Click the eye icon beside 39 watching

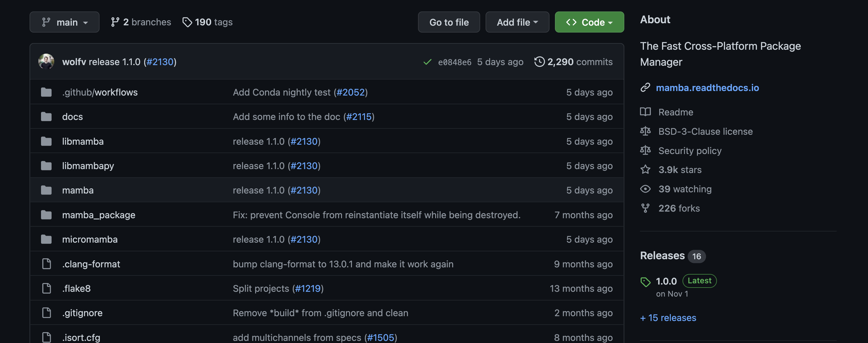tap(645, 189)
